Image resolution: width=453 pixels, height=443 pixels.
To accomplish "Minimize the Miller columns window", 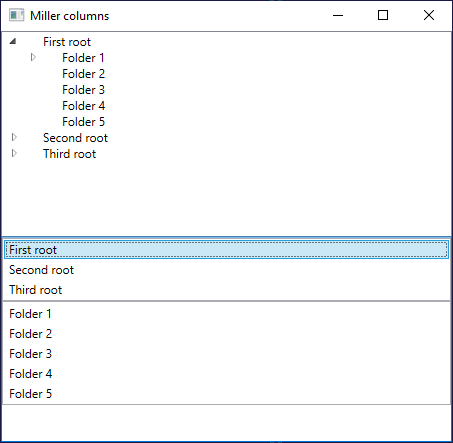I will click(x=338, y=15).
